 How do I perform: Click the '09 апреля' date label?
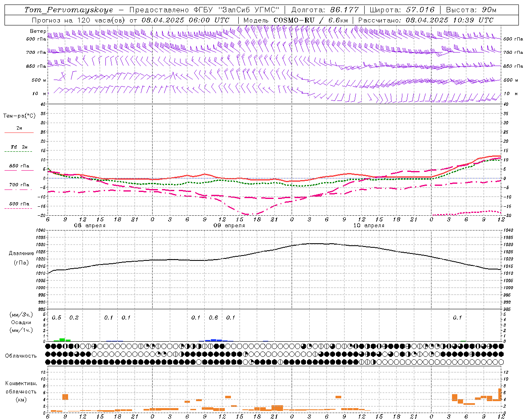pyautogui.click(x=229, y=226)
